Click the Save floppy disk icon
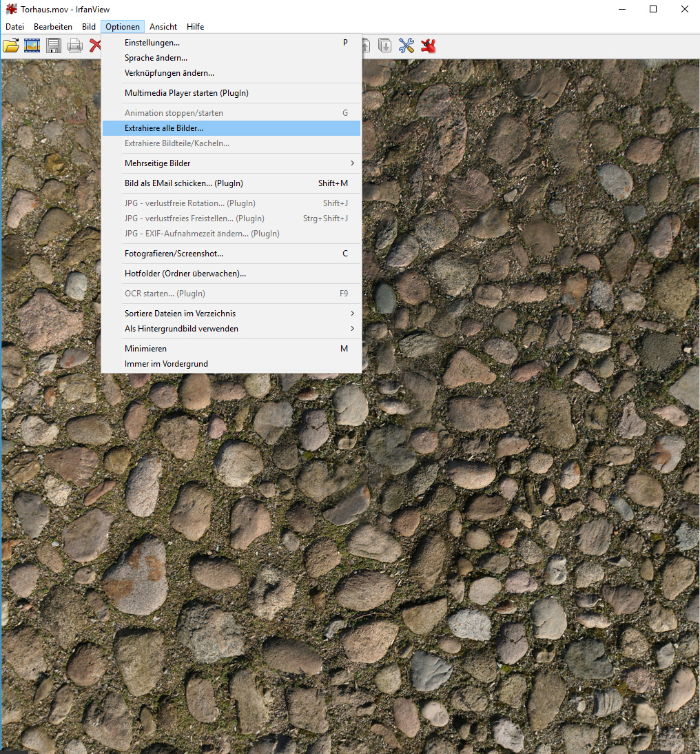 coord(54,46)
